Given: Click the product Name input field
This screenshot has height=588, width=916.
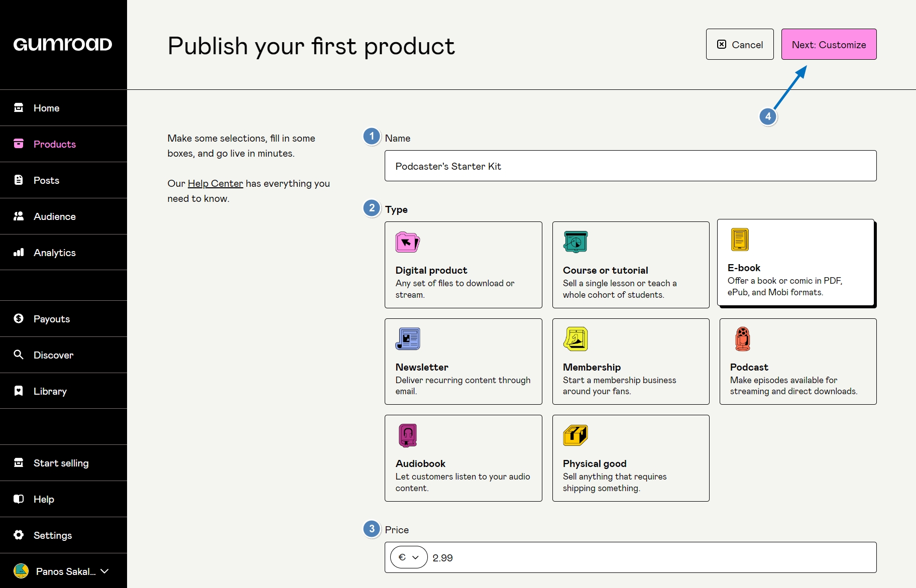Looking at the screenshot, I should pos(630,166).
